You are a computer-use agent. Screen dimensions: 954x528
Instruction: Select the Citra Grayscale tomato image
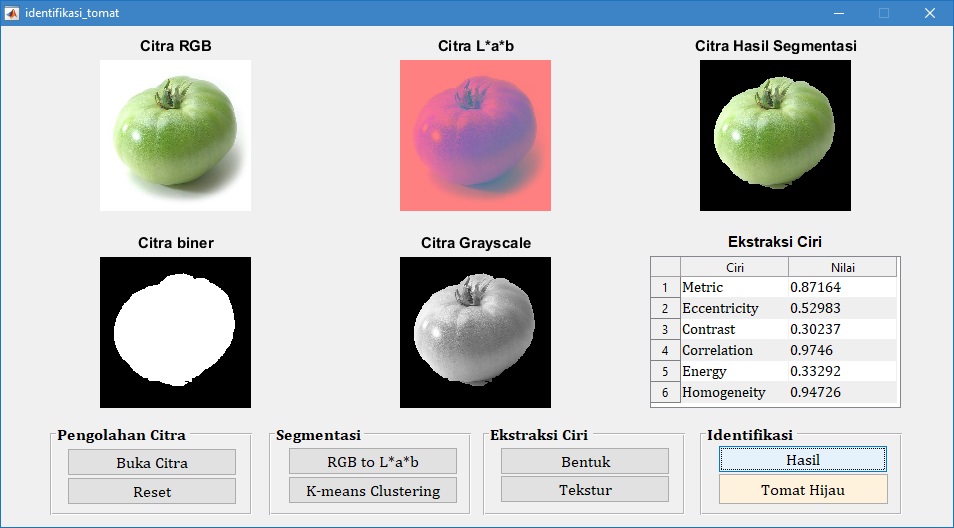(x=475, y=332)
